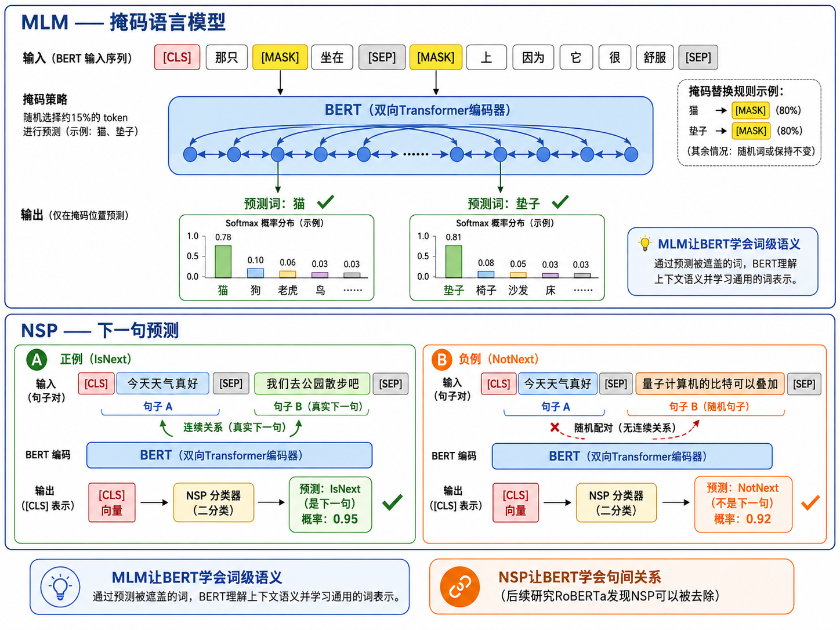Image resolution: width=840 pixels, height=630 pixels.
Task: Click the NSP —— 下一句预测 title
Action: (x=100, y=331)
